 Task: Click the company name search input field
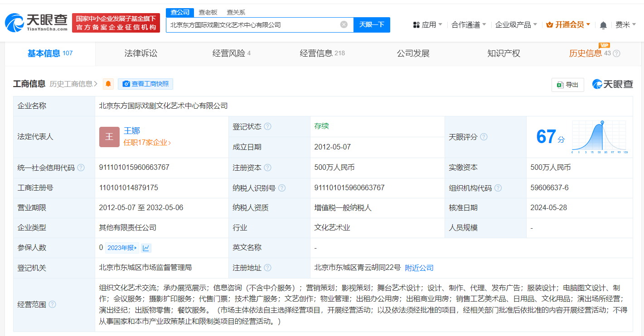click(x=252, y=24)
